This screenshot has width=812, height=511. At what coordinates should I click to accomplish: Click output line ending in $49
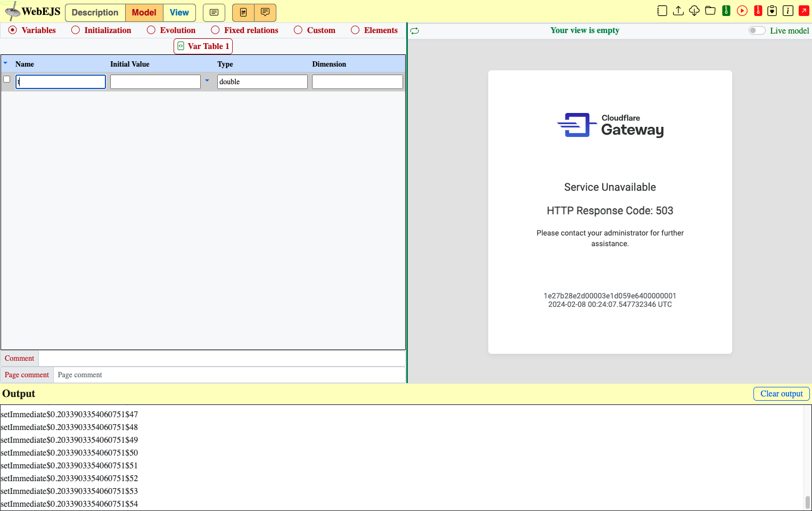coord(69,440)
